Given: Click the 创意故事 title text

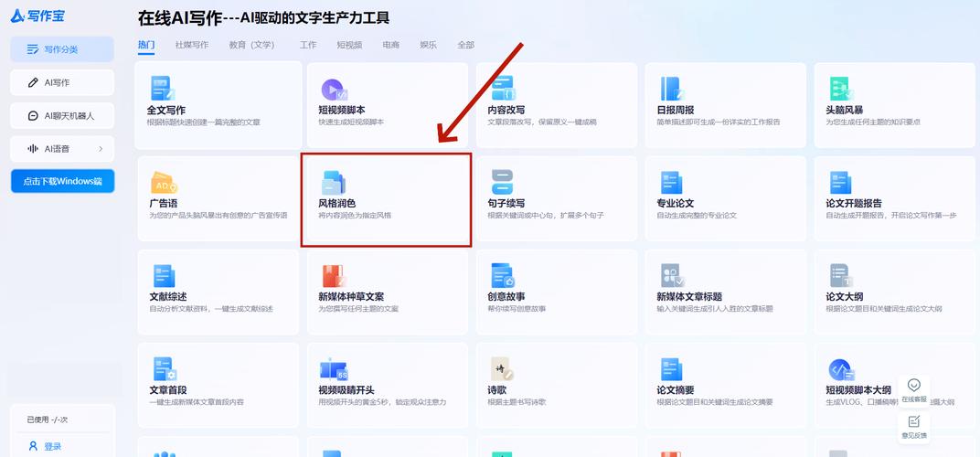Looking at the screenshot, I should (506, 297).
